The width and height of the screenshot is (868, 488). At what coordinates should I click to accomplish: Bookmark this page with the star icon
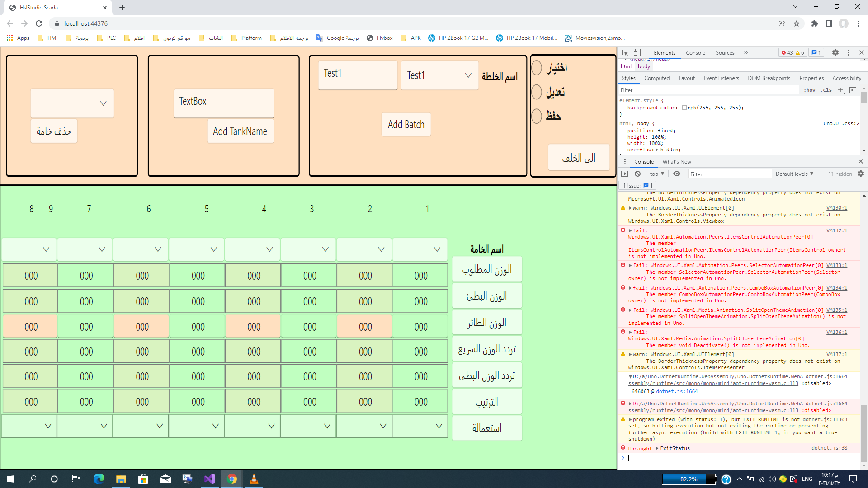click(797, 23)
